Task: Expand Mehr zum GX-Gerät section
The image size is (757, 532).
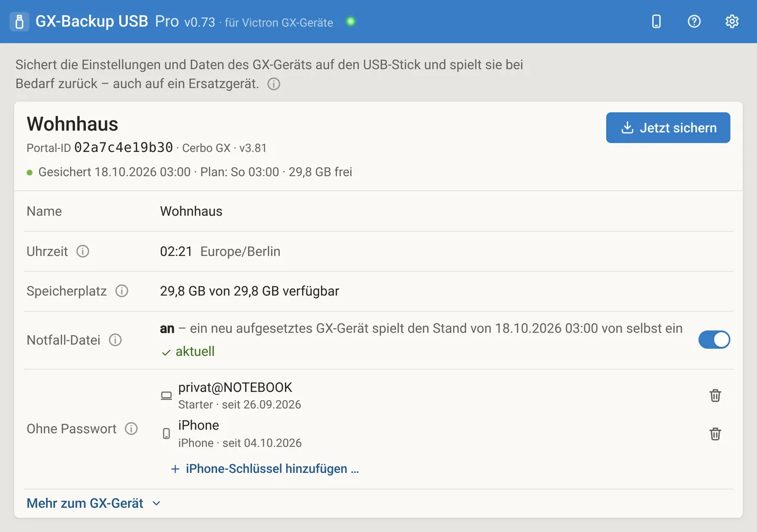Action: [93, 504]
